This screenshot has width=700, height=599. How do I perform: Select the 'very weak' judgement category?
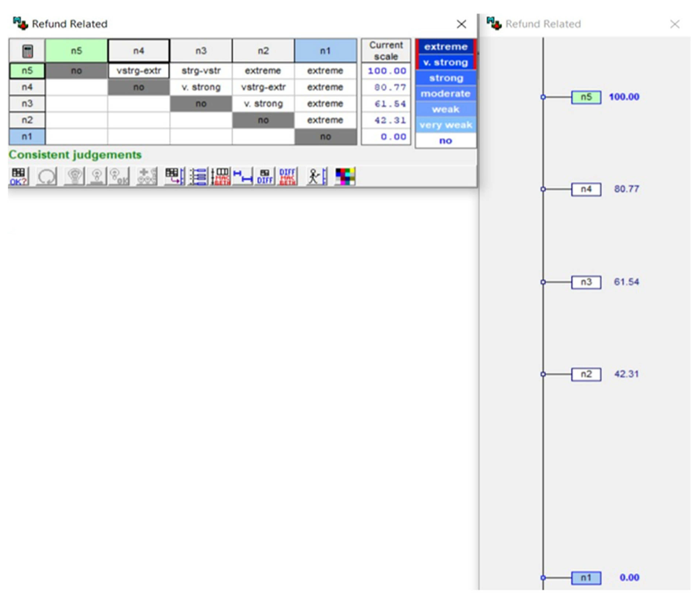click(446, 125)
